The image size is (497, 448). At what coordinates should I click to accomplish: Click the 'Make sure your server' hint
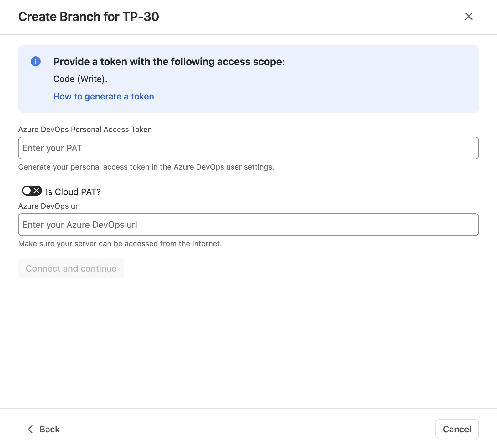pos(120,244)
